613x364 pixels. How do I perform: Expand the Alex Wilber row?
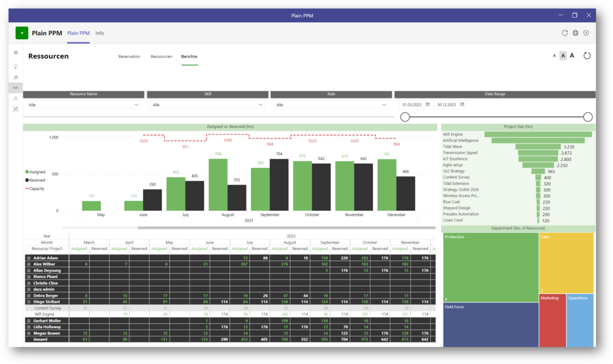click(x=28, y=264)
